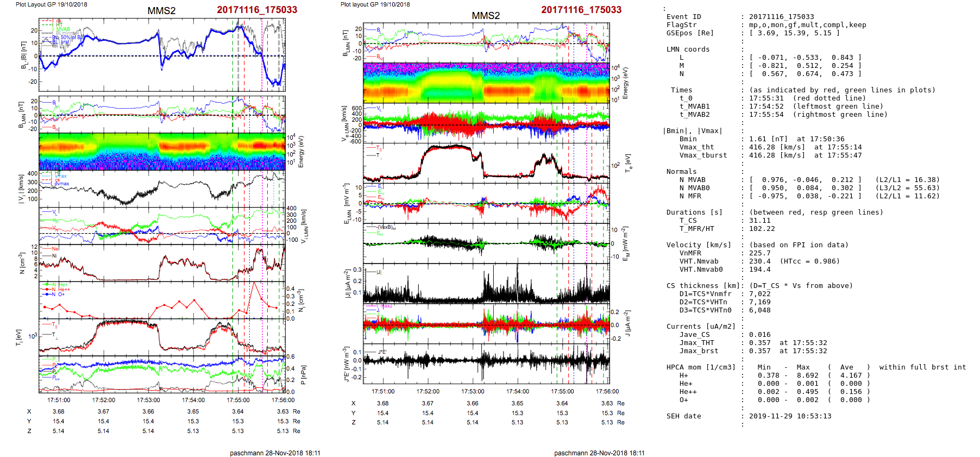Viewport: 980px width, 457px height.
Task: Click the MMS2 title above the right plot
Action: [x=486, y=16]
